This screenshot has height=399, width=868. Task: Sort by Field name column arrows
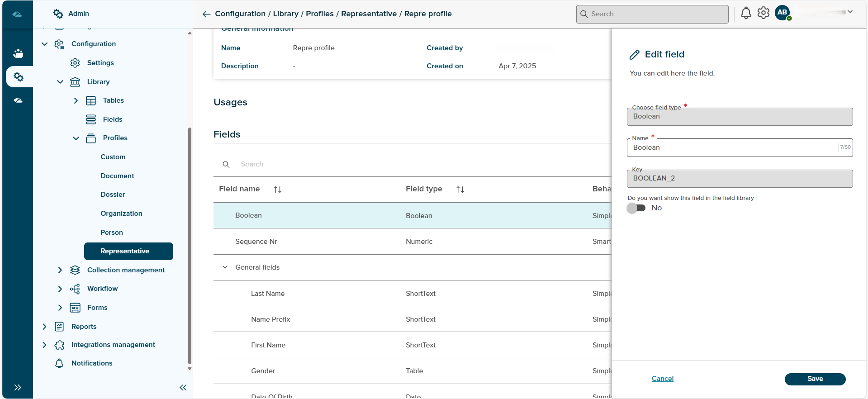tap(278, 190)
